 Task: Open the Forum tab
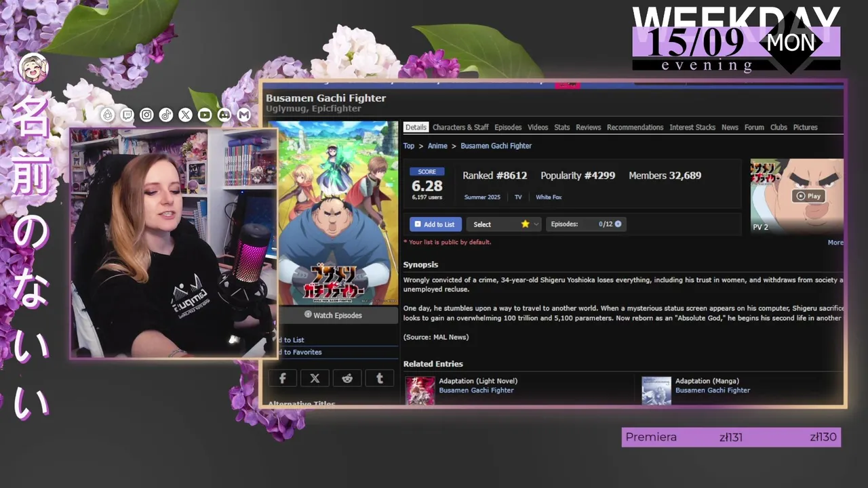pos(754,127)
